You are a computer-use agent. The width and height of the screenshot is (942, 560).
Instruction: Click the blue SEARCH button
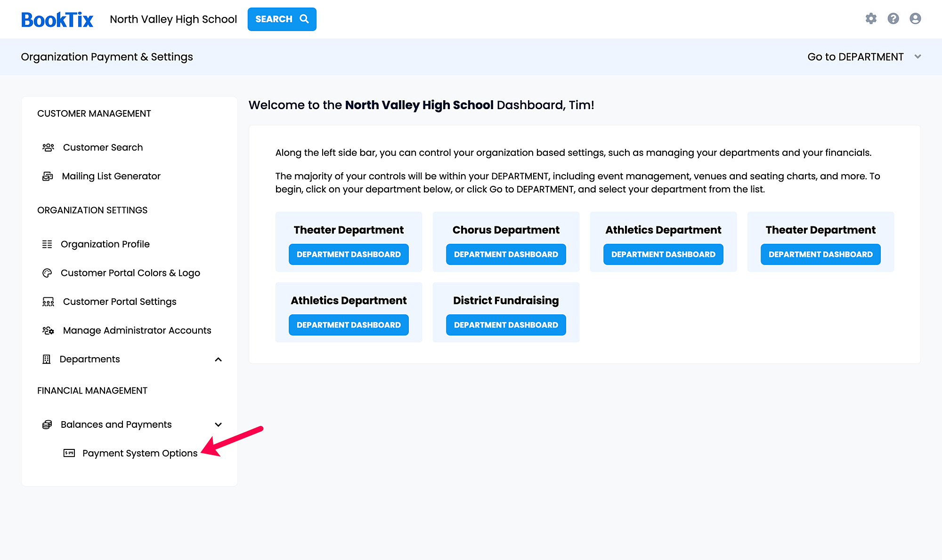click(x=282, y=19)
